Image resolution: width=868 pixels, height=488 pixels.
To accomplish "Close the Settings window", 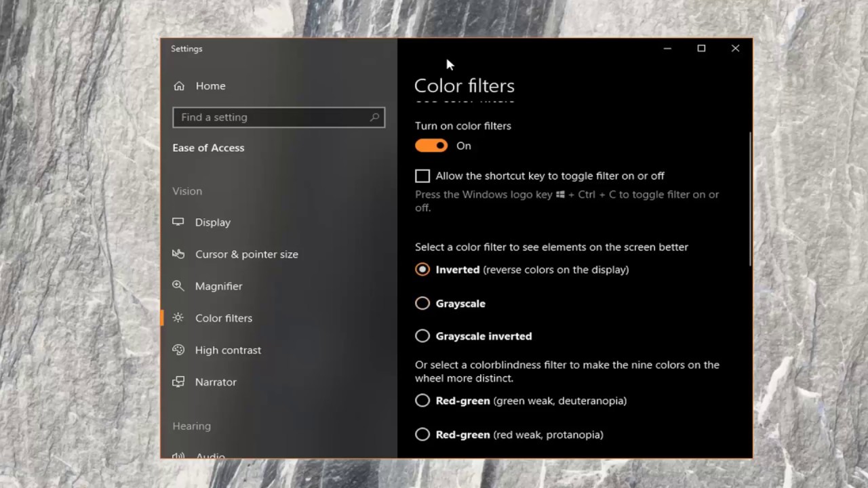I will point(735,48).
